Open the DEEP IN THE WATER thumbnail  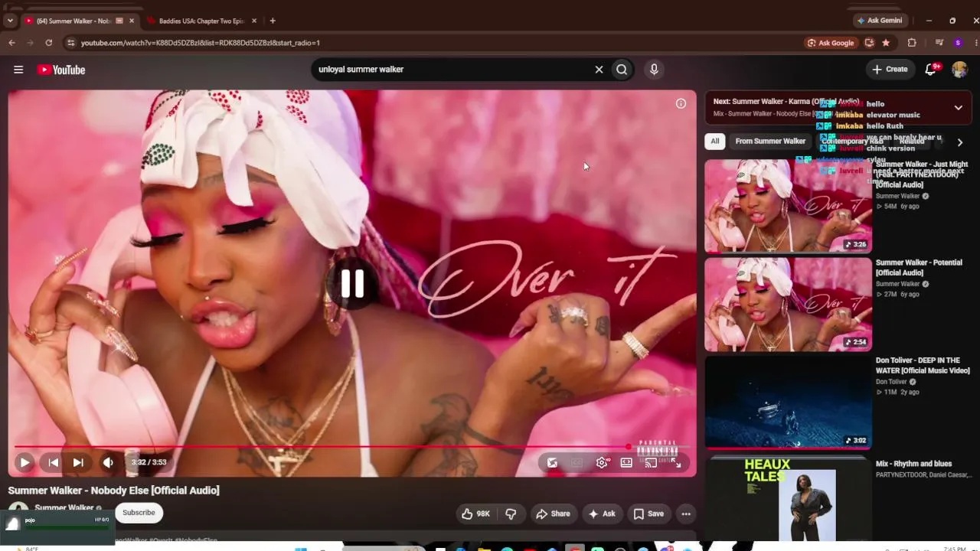(788, 403)
